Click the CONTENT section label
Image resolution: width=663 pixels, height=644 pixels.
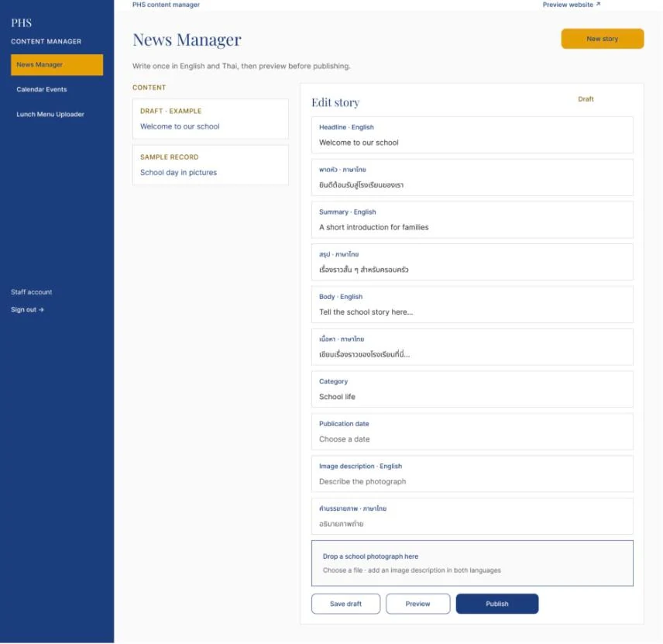(149, 88)
